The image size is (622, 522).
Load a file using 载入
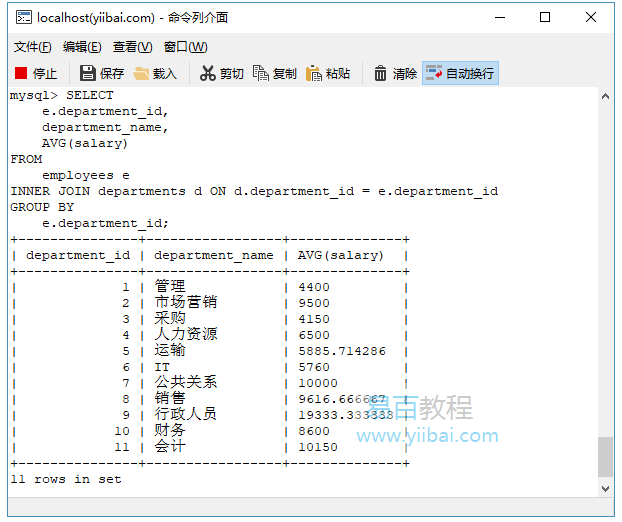coord(154,73)
